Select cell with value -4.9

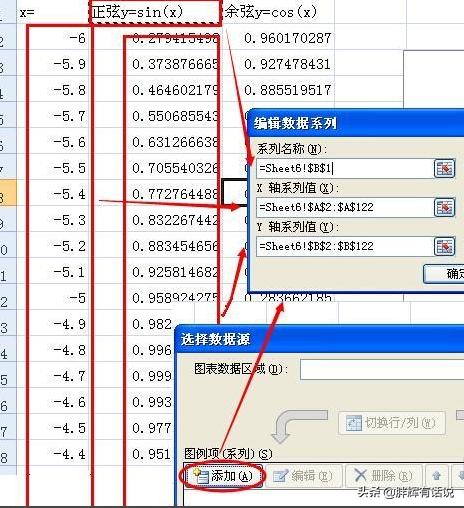click(x=53, y=324)
